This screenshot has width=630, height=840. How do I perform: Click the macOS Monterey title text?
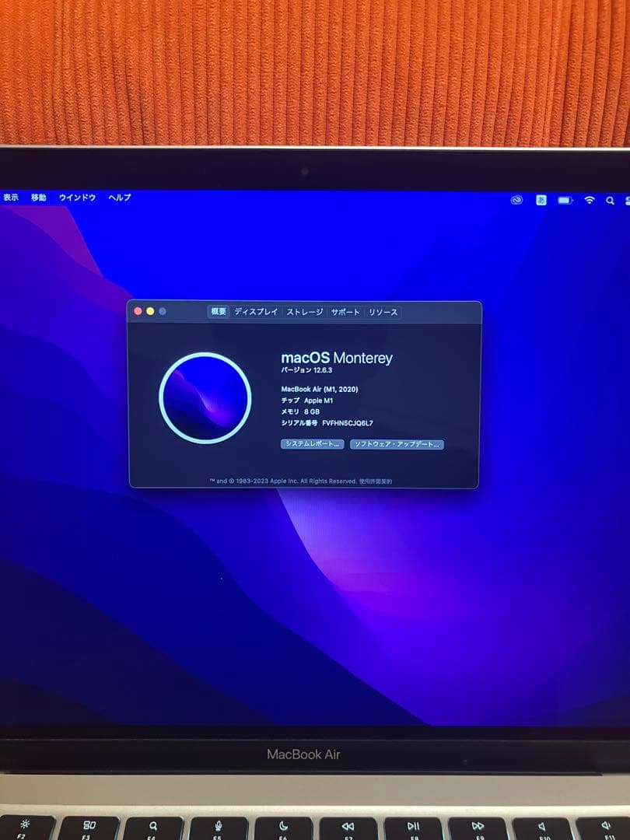(337, 358)
